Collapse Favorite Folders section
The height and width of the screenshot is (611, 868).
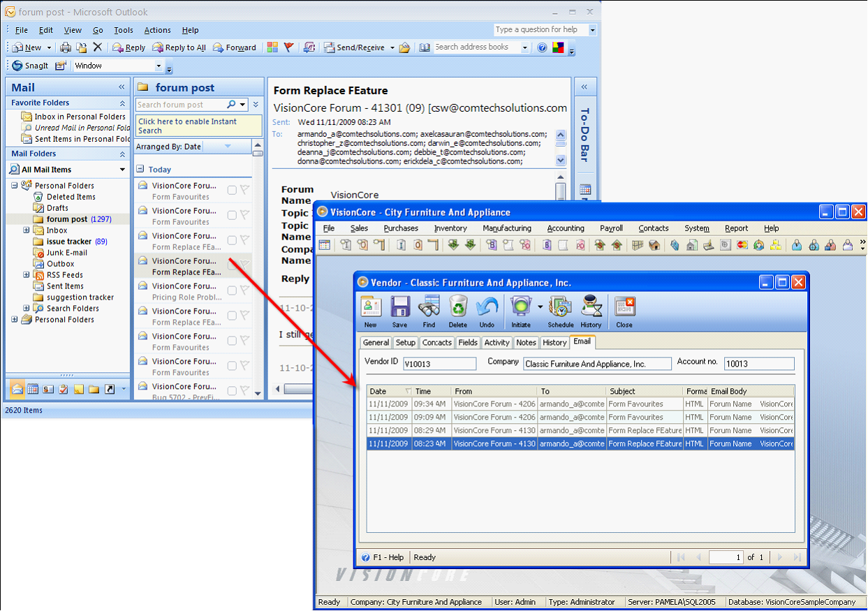pyautogui.click(x=122, y=103)
